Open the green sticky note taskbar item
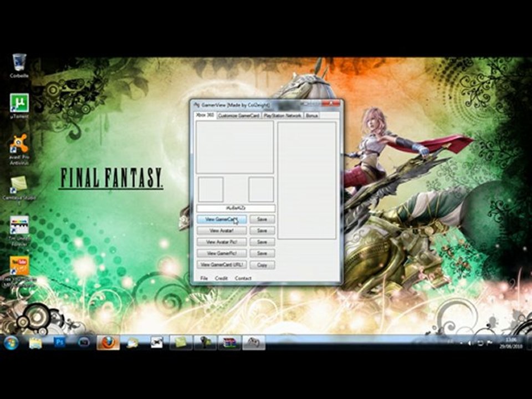Image resolution: width=532 pixels, height=399 pixels. point(181,342)
